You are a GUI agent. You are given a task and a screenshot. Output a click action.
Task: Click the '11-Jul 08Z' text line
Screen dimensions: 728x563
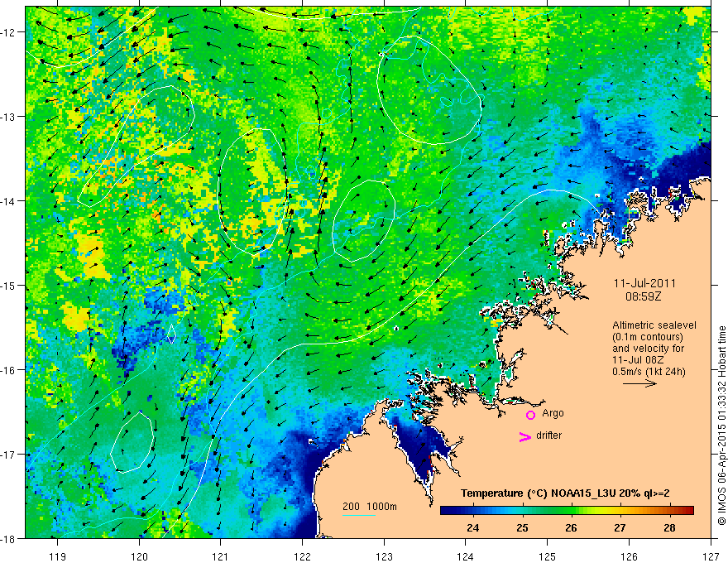tap(638, 360)
